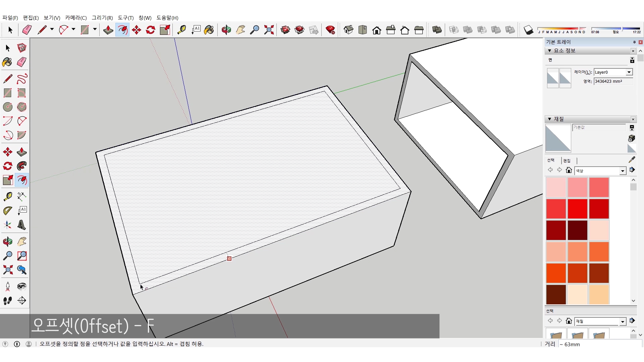This screenshot has width=644, height=362.
Task: Open the Layer0 layer dropdown
Action: pyautogui.click(x=629, y=72)
